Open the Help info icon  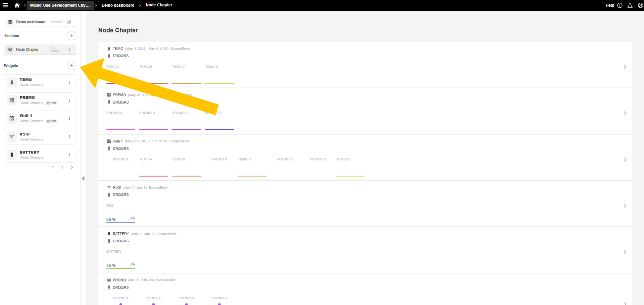(620, 5)
